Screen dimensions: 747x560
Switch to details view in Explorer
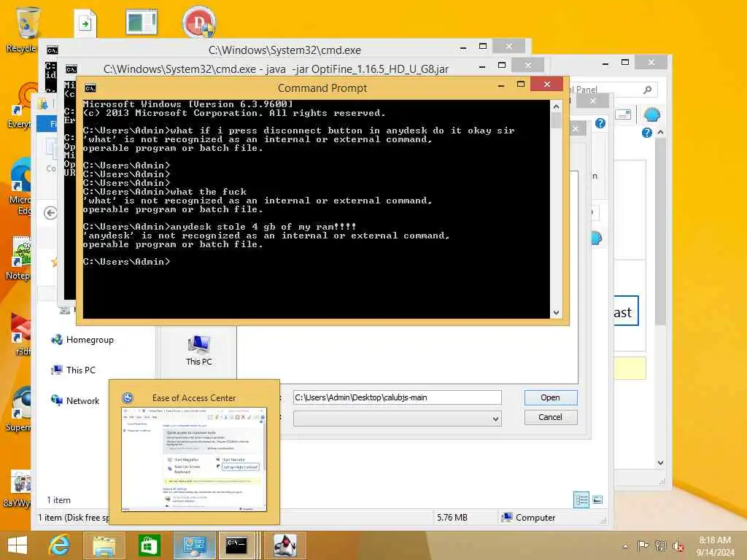(581, 500)
